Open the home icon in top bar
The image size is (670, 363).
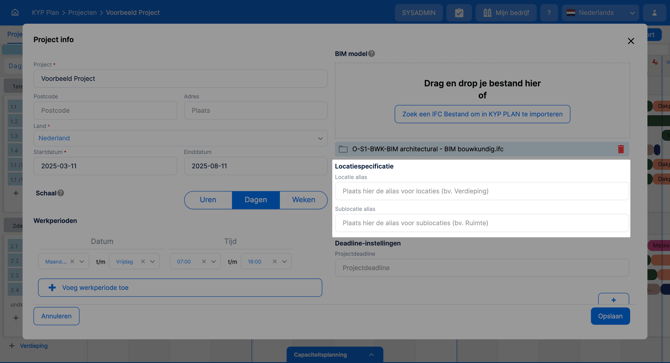tap(15, 12)
